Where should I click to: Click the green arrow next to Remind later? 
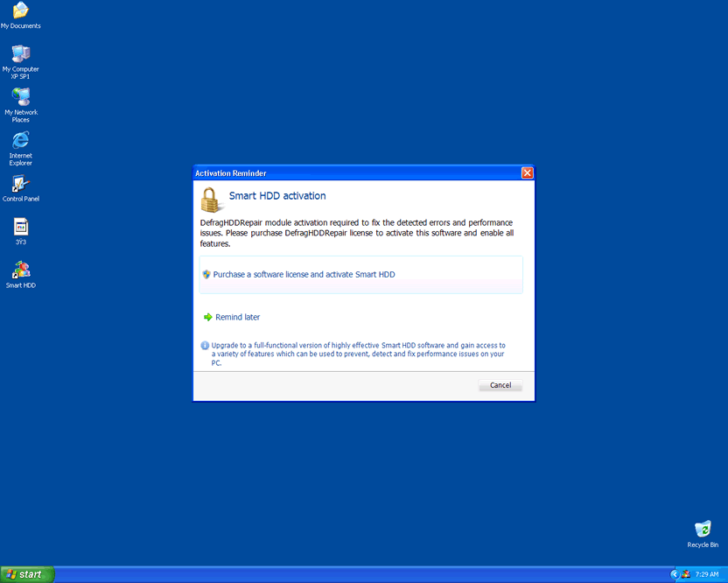point(208,317)
